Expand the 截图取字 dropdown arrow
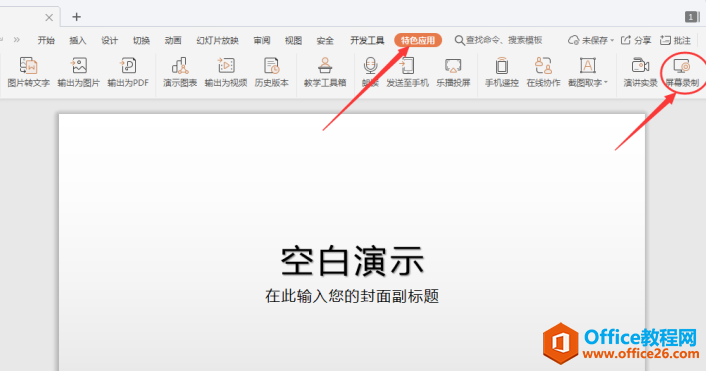 (606, 82)
